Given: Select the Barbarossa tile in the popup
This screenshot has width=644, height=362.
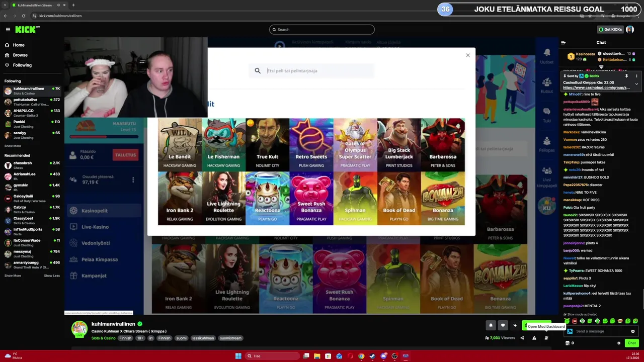Looking at the screenshot, I should click(443, 144).
